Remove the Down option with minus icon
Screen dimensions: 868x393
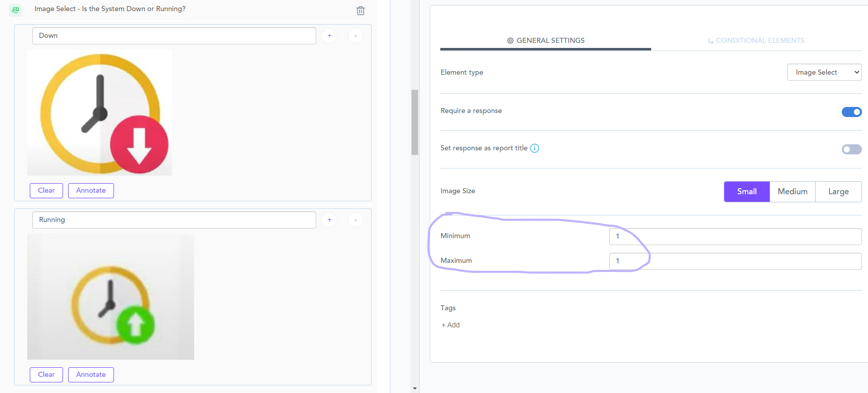point(356,36)
